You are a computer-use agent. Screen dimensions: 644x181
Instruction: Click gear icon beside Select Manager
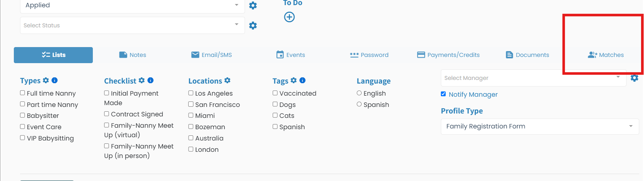pos(635,78)
